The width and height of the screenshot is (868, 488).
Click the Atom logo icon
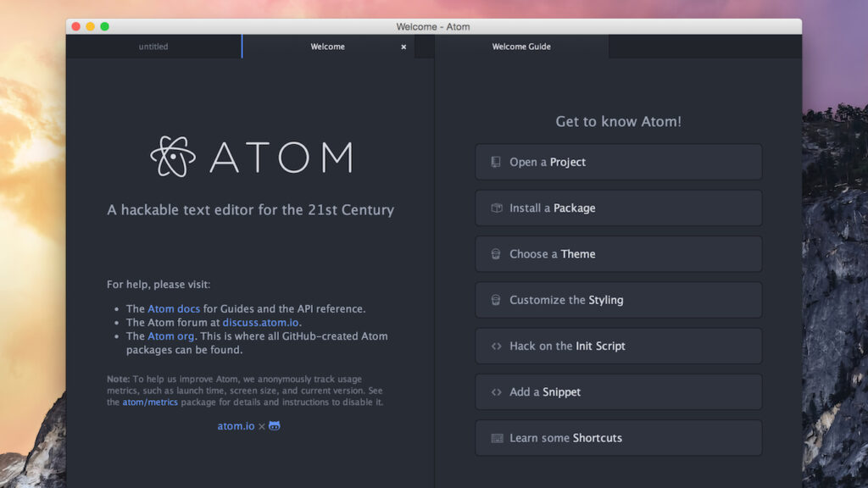[x=174, y=156]
